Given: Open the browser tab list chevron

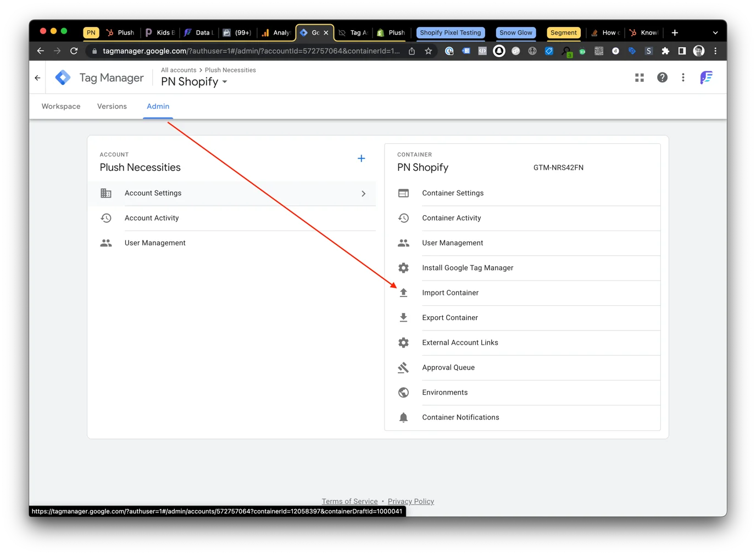Looking at the screenshot, I should (x=715, y=32).
